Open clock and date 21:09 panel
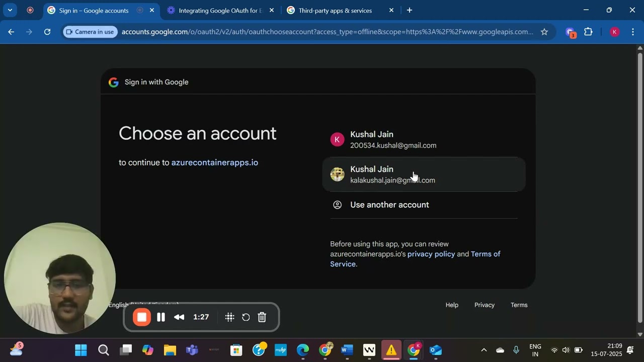The height and width of the screenshot is (362, 644). 607,350
